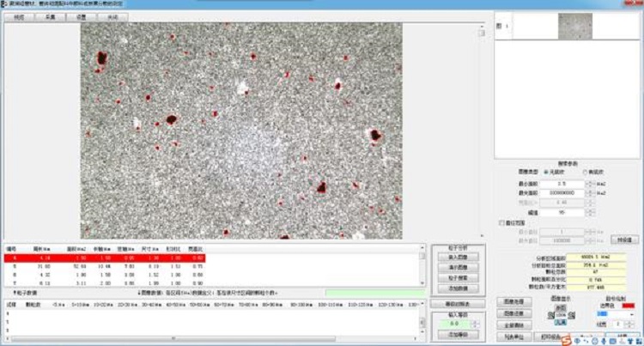Click the red boundary color swatch
644x346 pixels.
coord(628,306)
